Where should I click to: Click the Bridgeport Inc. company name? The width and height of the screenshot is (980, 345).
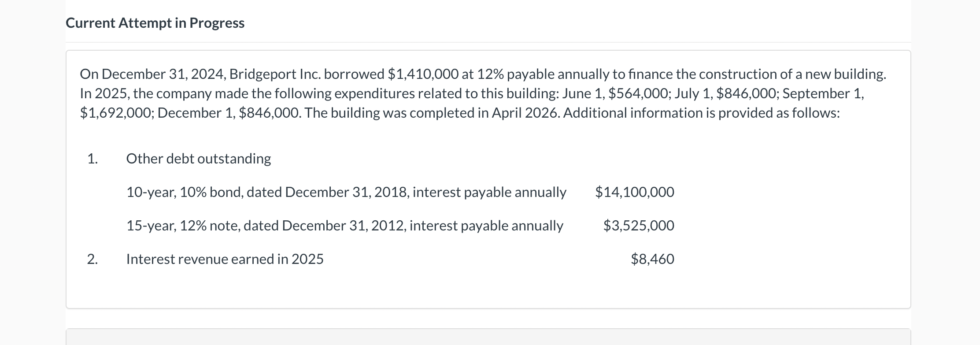[x=275, y=74]
